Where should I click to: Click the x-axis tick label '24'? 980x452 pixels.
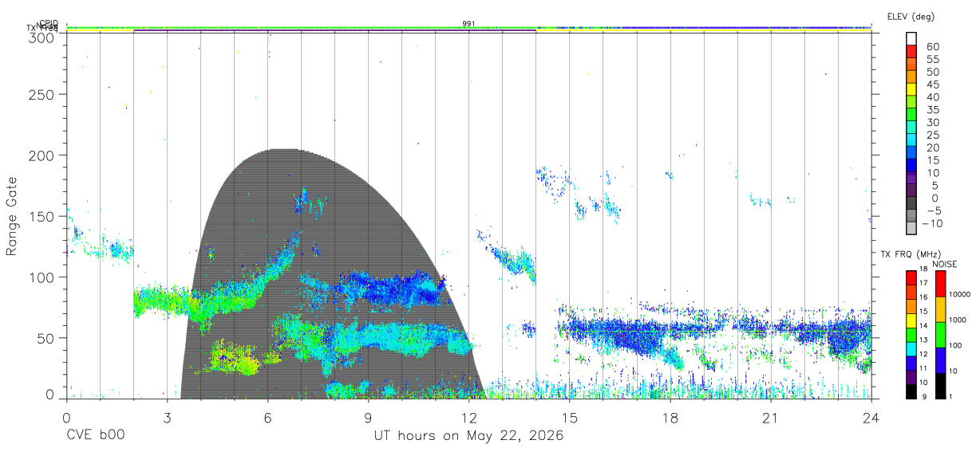pyautogui.click(x=871, y=418)
